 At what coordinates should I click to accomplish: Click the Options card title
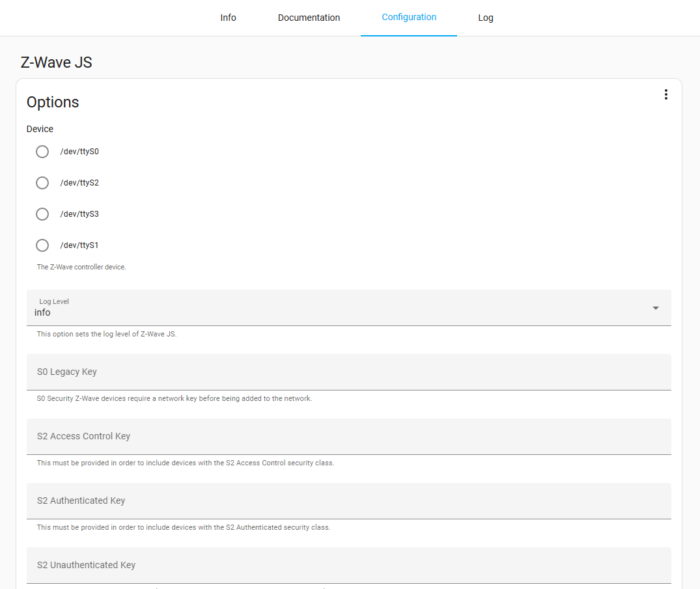click(52, 102)
